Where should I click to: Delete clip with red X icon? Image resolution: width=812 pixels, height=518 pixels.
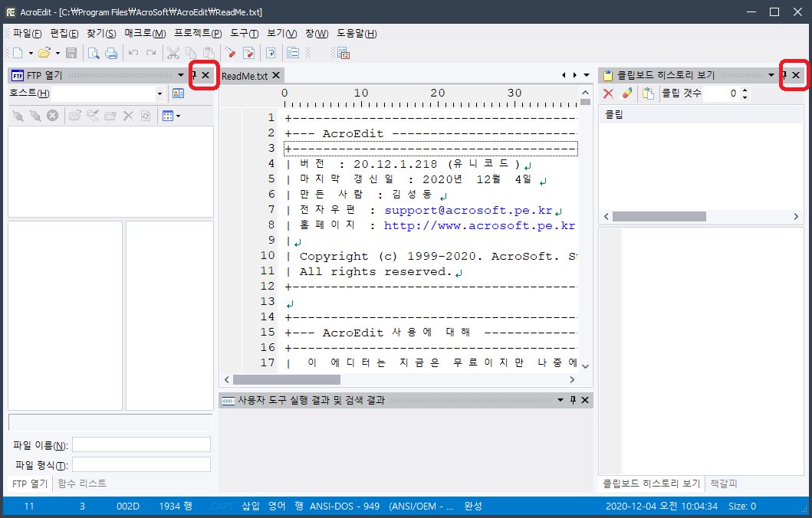coord(609,93)
